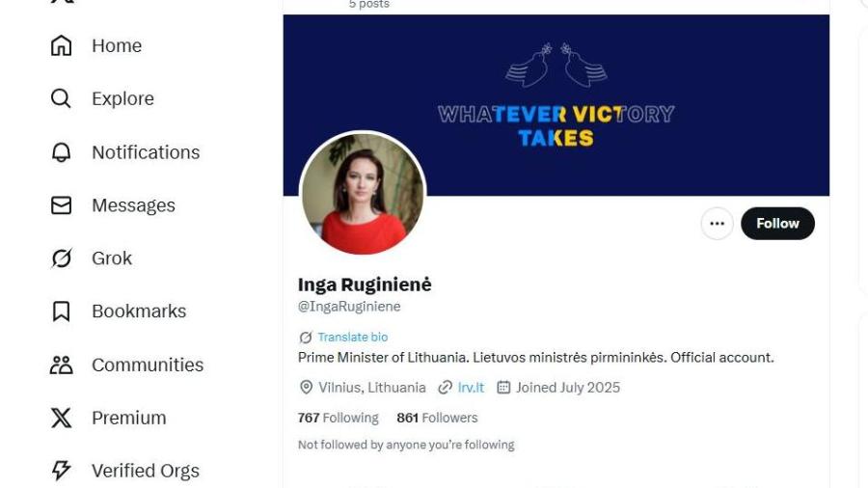The image size is (868, 488).
Task: Follow Inga Ruginienė's account
Action: click(777, 224)
